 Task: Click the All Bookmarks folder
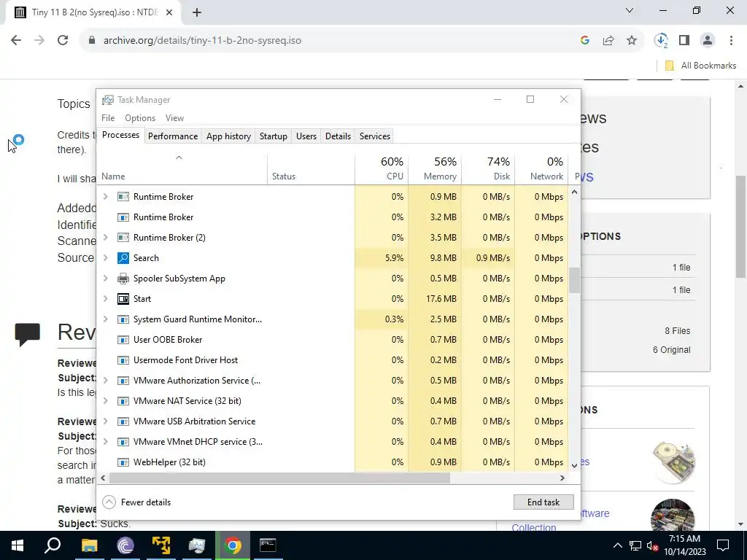[700, 66]
